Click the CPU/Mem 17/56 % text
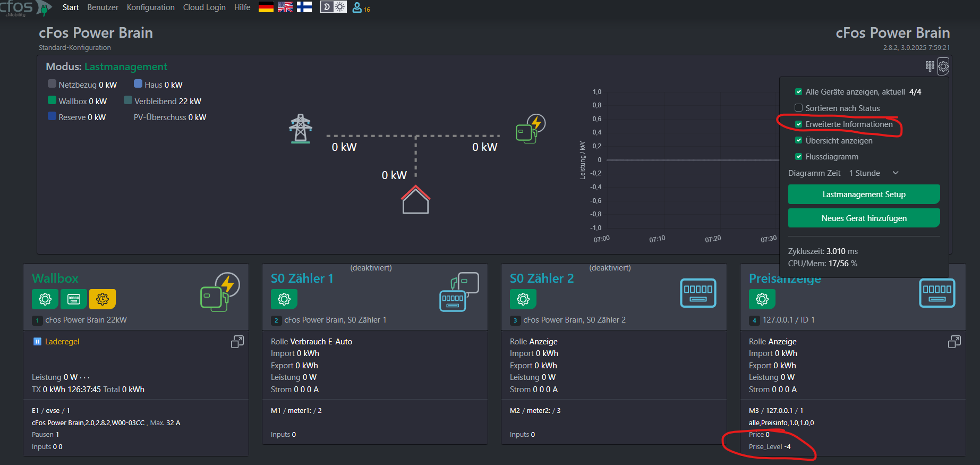 coord(822,264)
